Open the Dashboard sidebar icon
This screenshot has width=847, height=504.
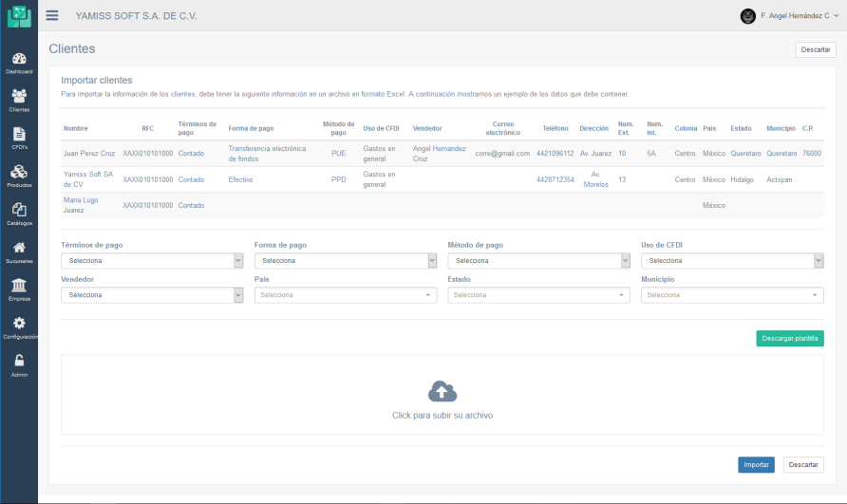pos(19,59)
